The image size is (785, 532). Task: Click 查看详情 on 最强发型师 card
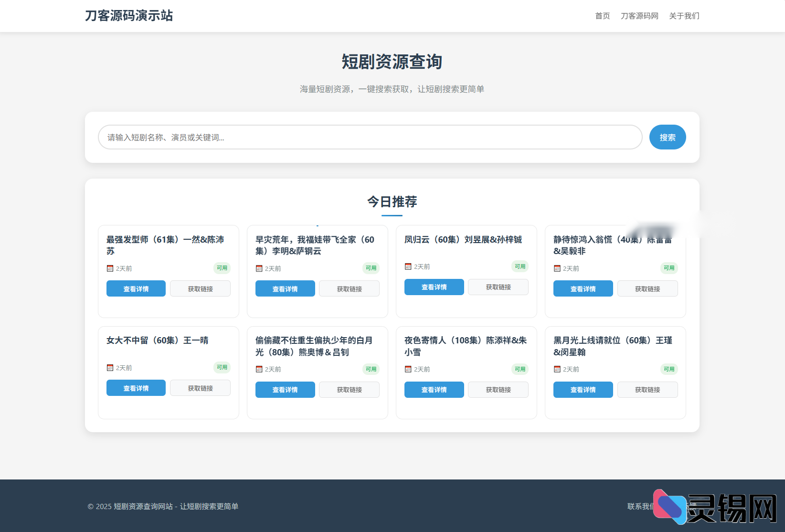click(136, 288)
